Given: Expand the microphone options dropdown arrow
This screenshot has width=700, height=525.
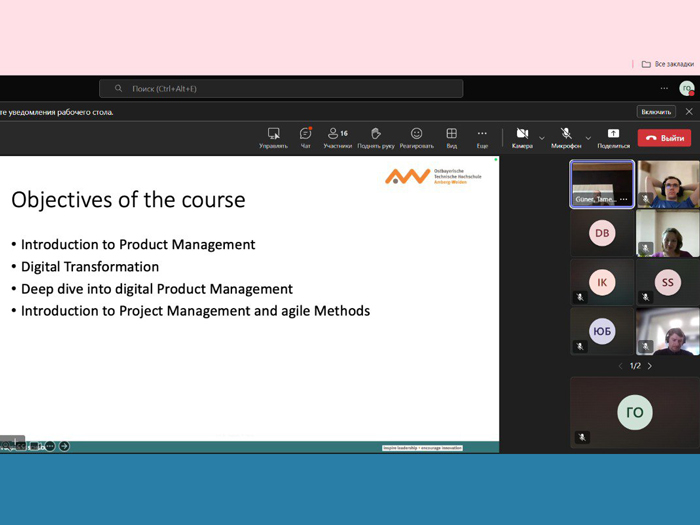Looking at the screenshot, I should 588,138.
